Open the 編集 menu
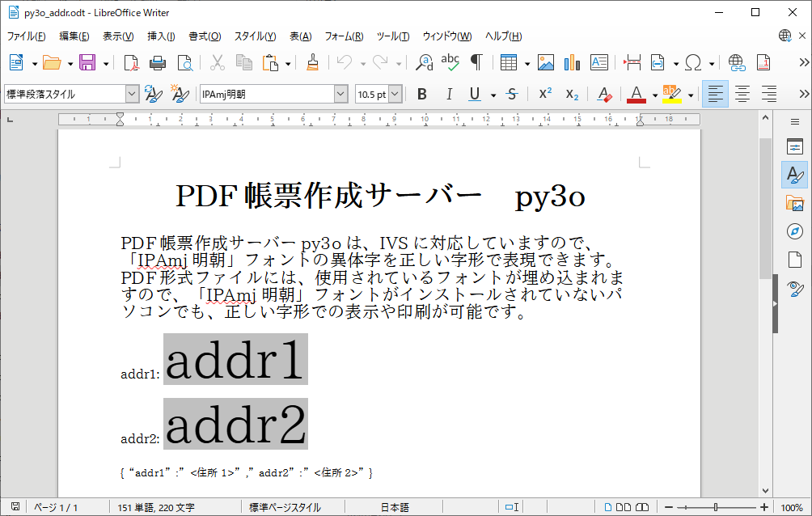812x516 pixels. 74,36
